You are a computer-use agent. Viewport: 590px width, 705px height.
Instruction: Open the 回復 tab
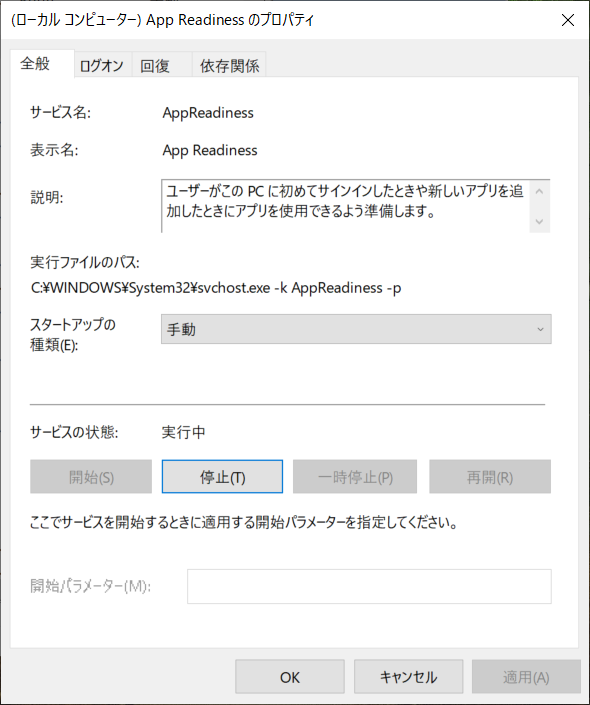161,66
